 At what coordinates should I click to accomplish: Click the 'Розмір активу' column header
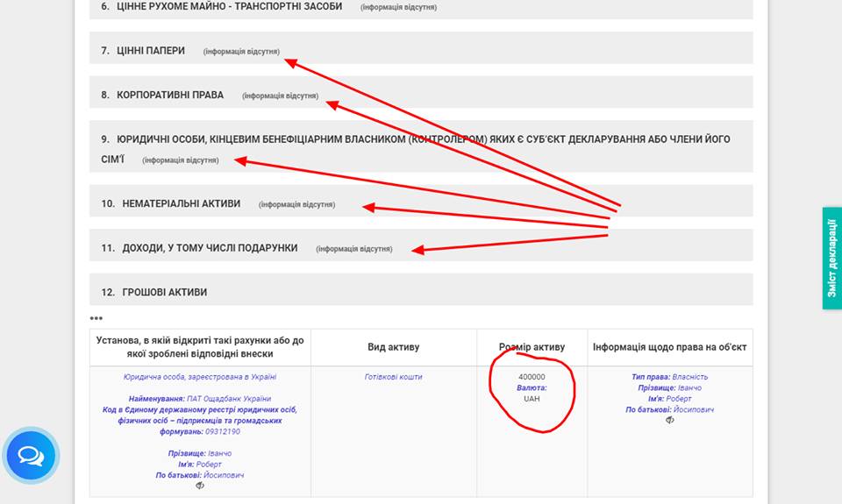point(532,347)
